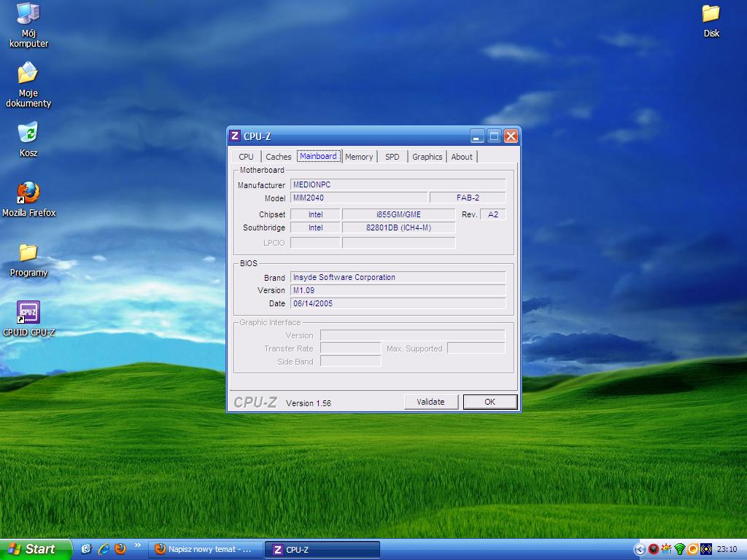Minimize the CPU-Z window
This screenshot has height=560, width=747.
(477, 136)
